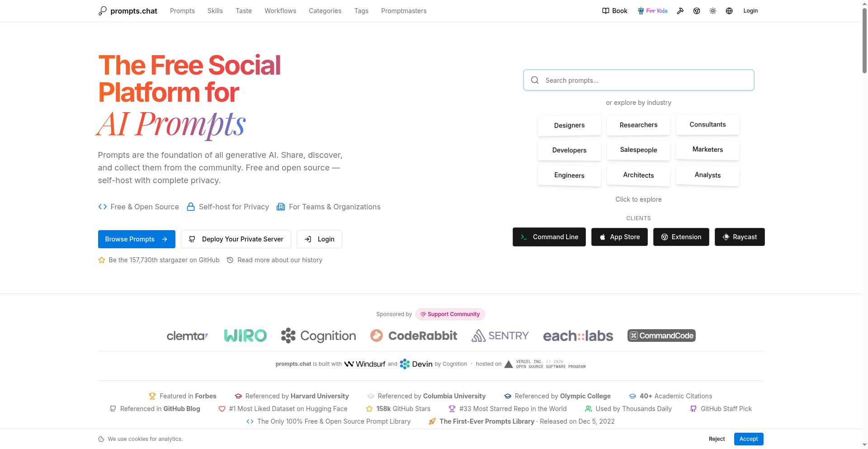Image resolution: width=868 pixels, height=449 pixels.
Task: Select the Developers industry card
Action: pyautogui.click(x=569, y=150)
